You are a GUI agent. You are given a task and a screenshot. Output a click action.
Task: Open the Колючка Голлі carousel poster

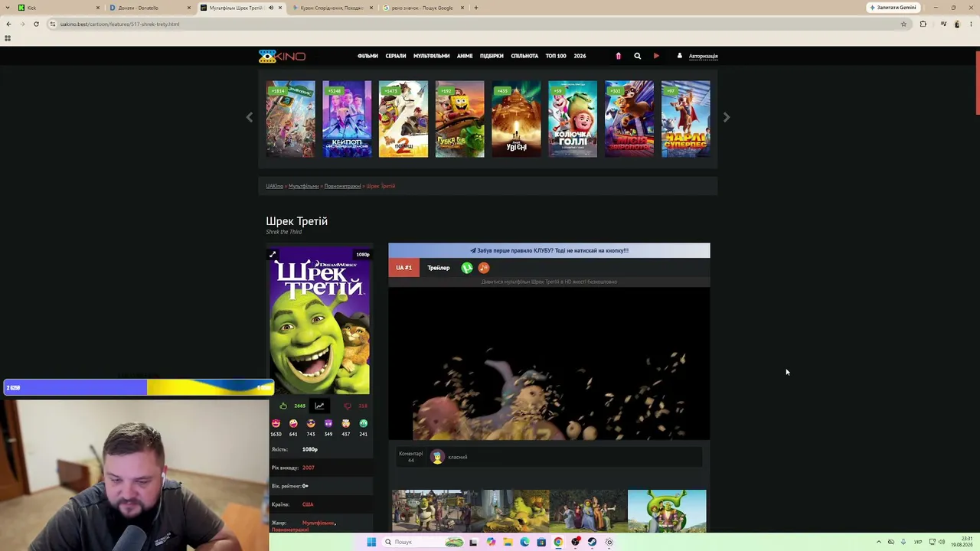(573, 119)
